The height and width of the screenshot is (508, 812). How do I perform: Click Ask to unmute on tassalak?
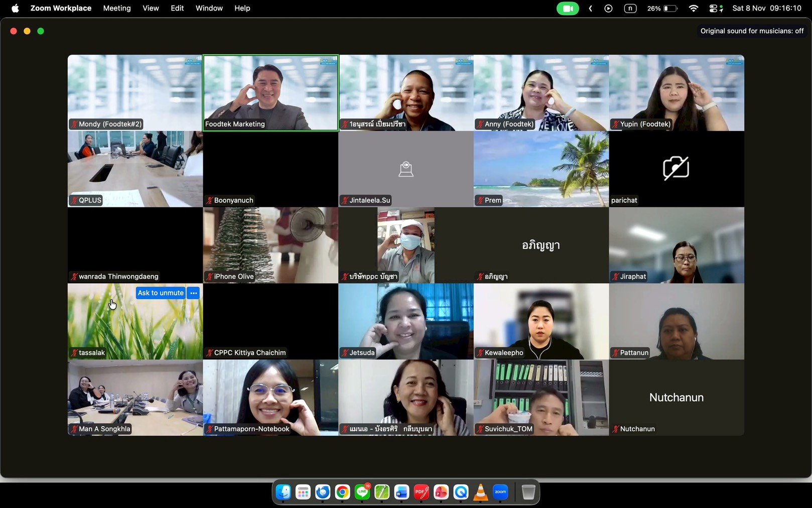(161, 293)
